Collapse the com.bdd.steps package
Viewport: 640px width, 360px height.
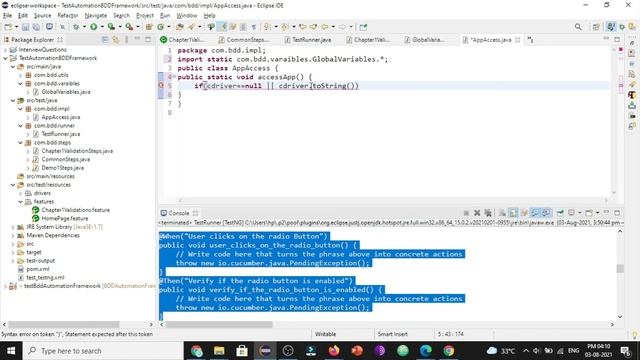pos(20,142)
